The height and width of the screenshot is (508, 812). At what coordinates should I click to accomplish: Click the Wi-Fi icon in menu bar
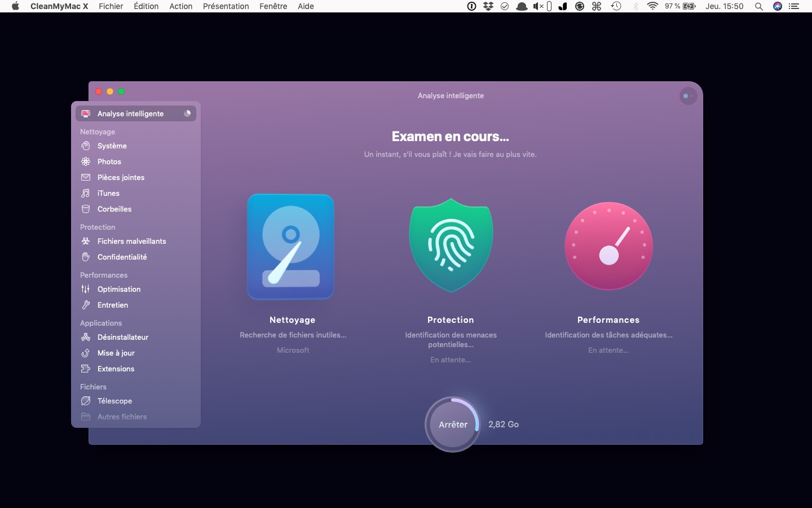coord(652,6)
